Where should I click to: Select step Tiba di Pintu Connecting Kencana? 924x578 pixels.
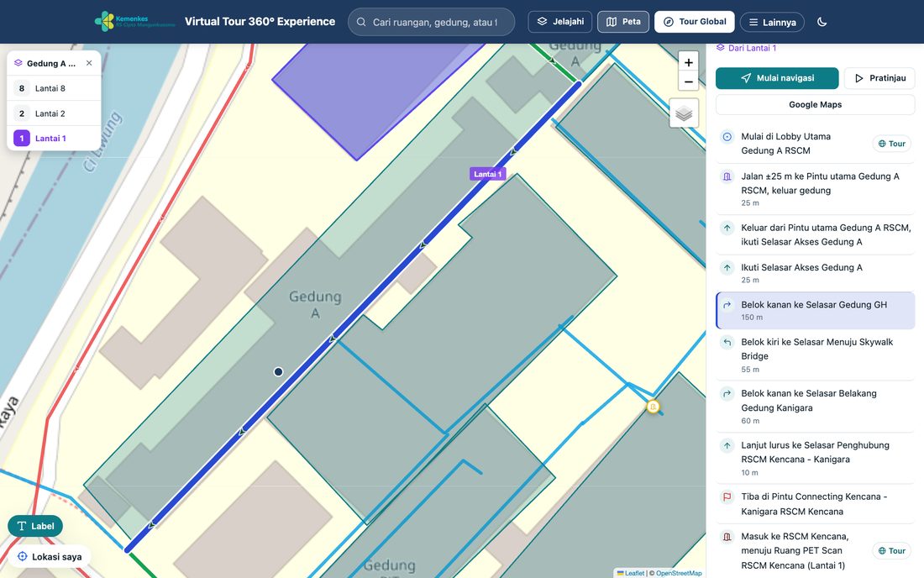tap(816, 504)
